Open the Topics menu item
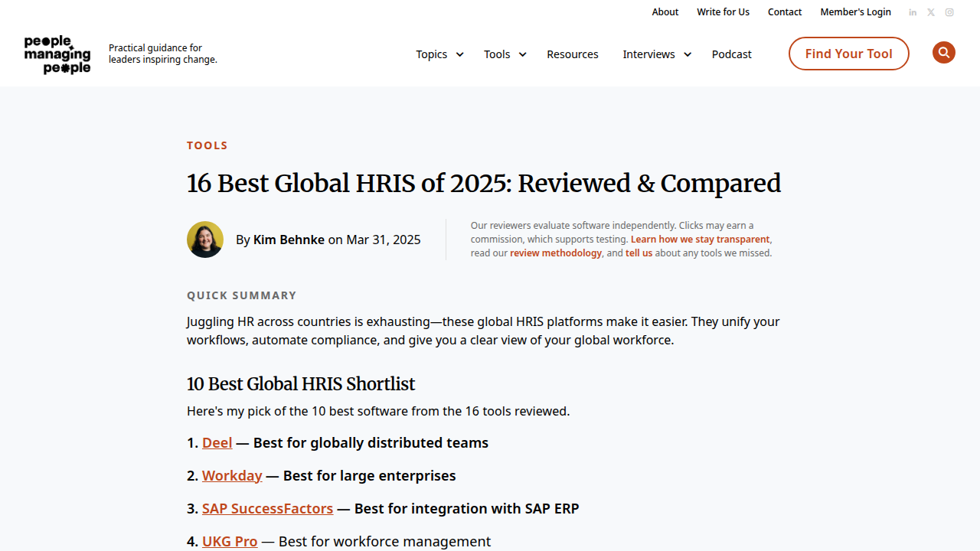This screenshot has width=980, height=551. coord(432,54)
